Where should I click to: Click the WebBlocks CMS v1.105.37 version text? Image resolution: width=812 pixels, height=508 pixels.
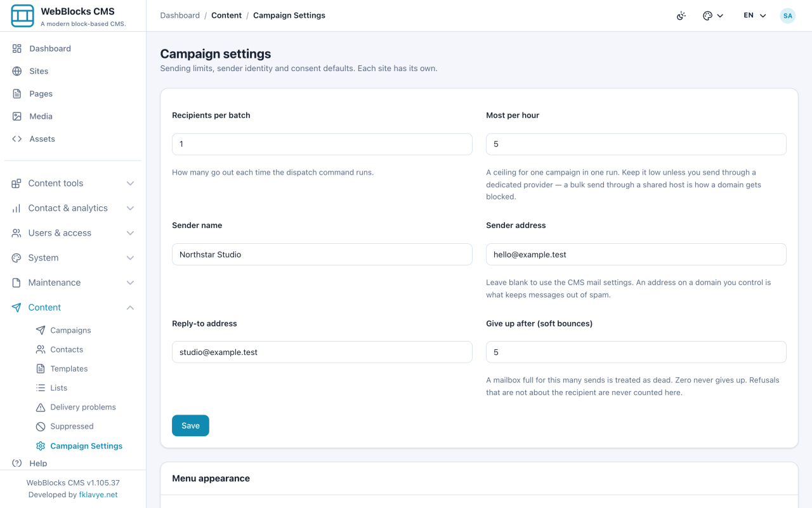(73, 483)
